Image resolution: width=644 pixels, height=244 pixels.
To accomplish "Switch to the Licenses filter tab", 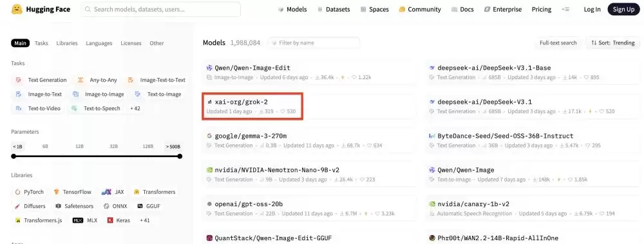I will tap(131, 43).
